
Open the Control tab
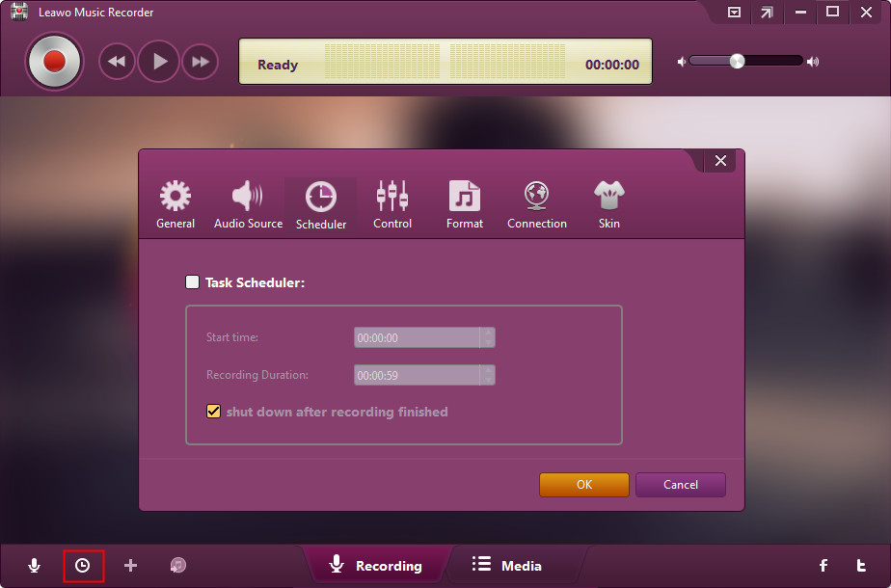point(392,204)
